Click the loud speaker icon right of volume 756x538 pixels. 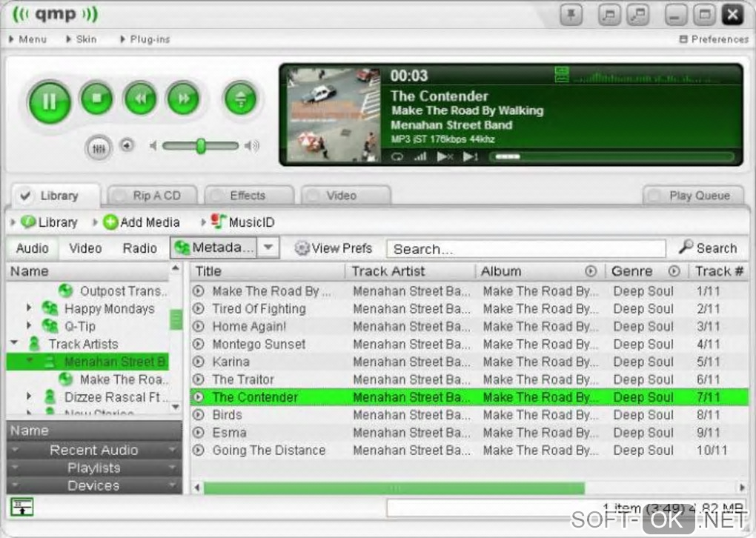click(x=252, y=145)
